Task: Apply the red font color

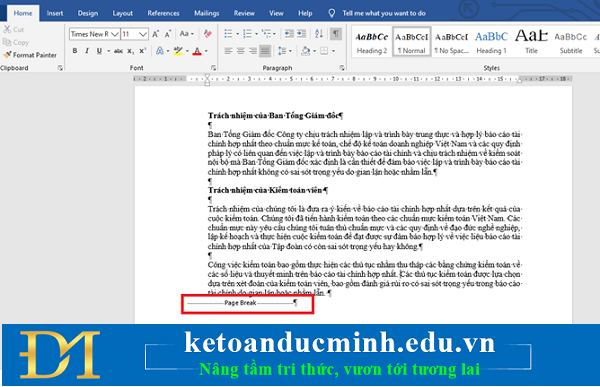Action: (197, 51)
